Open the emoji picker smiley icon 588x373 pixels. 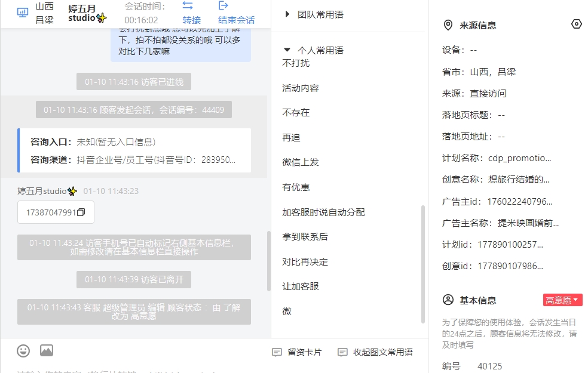coord(23,351)
